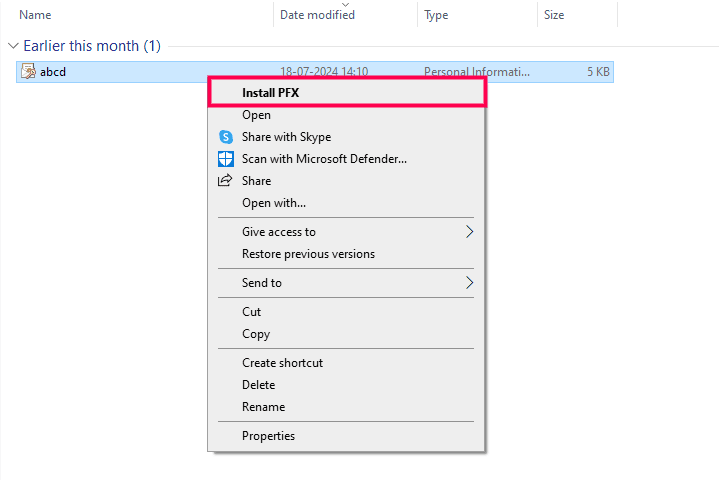Click Delete in the context menu
The width and height of the screenshot is (719, 480).
258,385
